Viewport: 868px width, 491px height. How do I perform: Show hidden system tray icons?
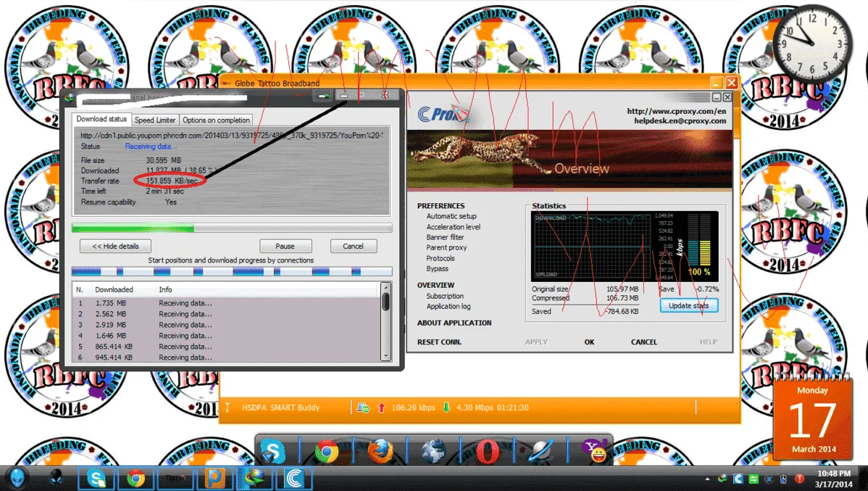tap(707, 479)
